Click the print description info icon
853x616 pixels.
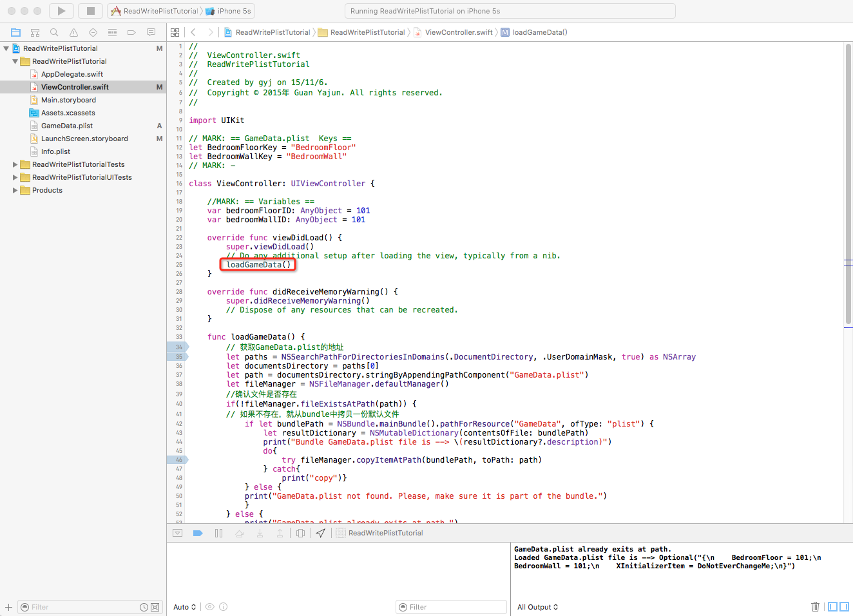click(223, 607)
